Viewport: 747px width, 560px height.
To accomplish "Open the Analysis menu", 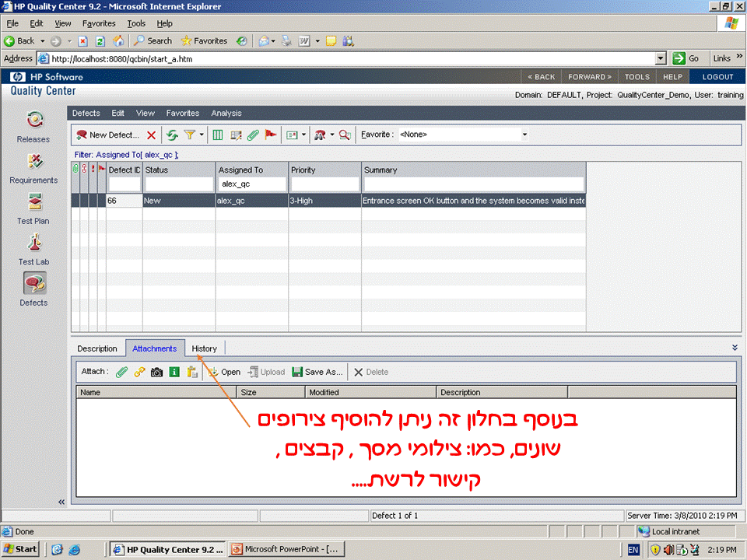I will point(226,113).
